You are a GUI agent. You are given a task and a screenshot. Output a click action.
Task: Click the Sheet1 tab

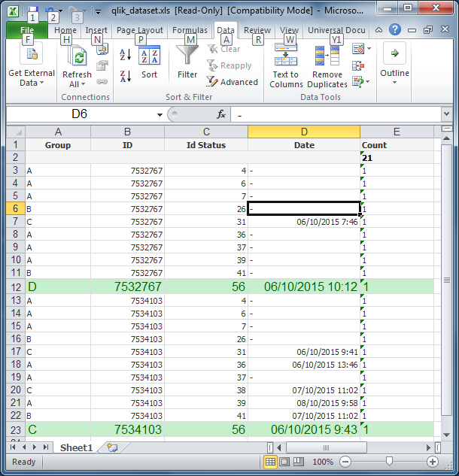click(76, 447)
